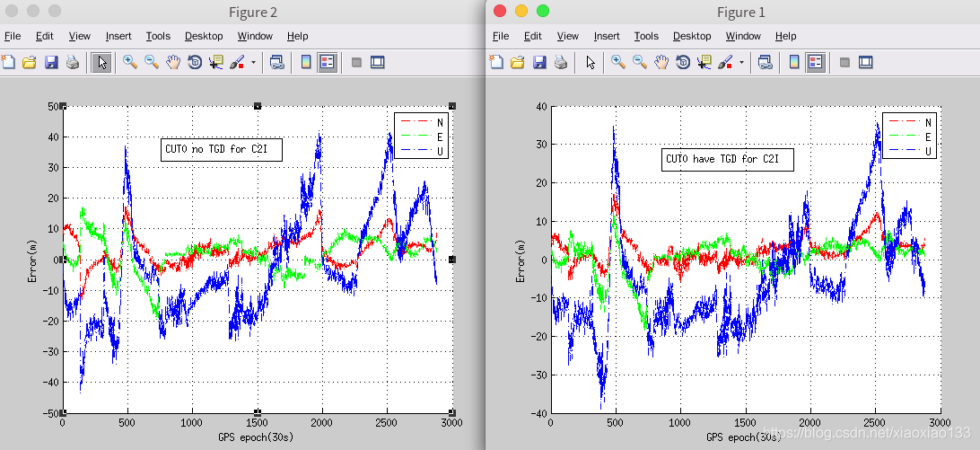The height and width of the screenshot is (450, 980).
Task: Toggle Edit Plot arrow in Figure 1
Action: 591,62
